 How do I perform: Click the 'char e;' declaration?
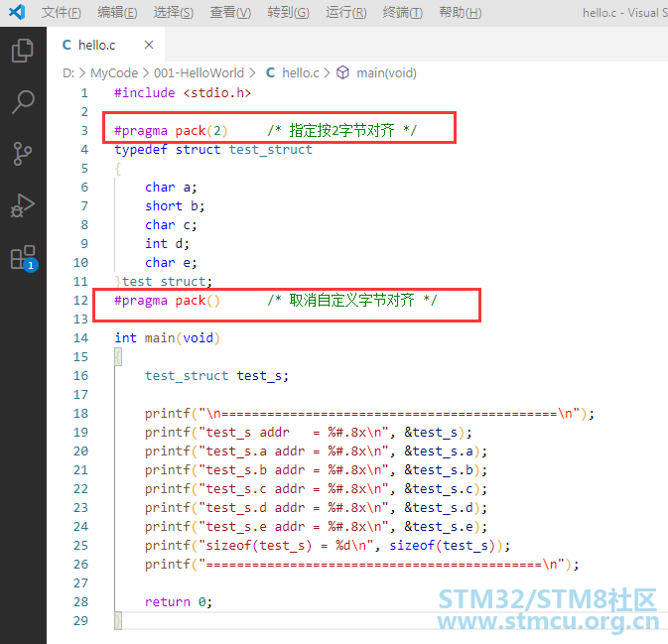pos(171,262)
